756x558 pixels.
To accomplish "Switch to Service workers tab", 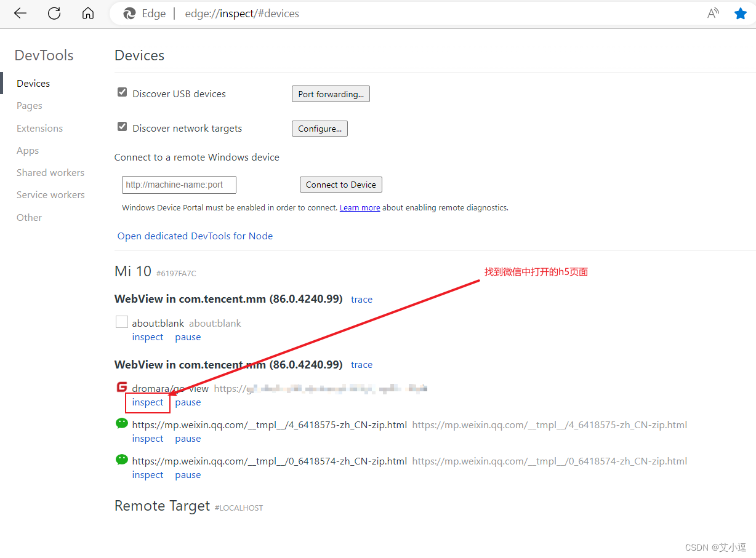I will point(50,195).
